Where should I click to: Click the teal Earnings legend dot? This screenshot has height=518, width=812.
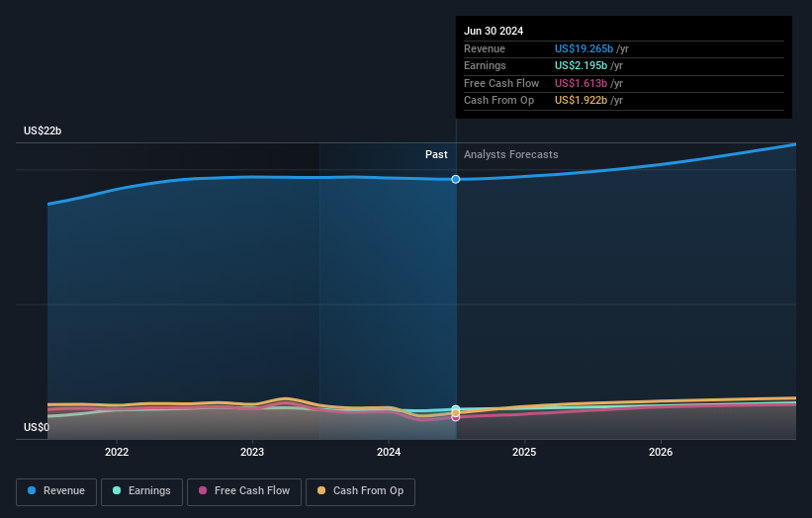[x=117, y=490]
